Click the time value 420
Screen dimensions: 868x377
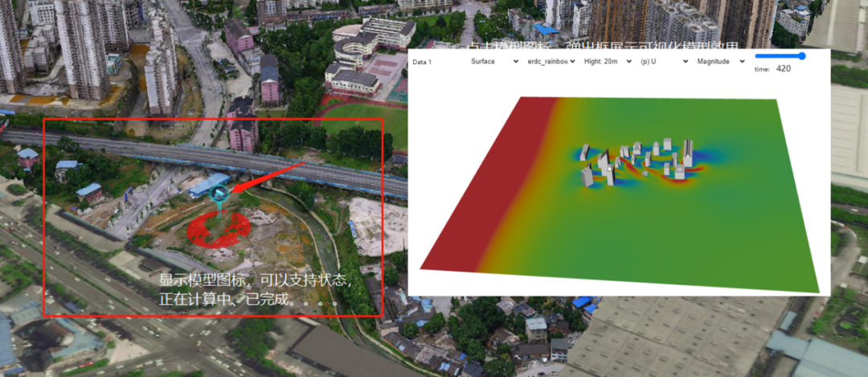click(x=784, y=68)
